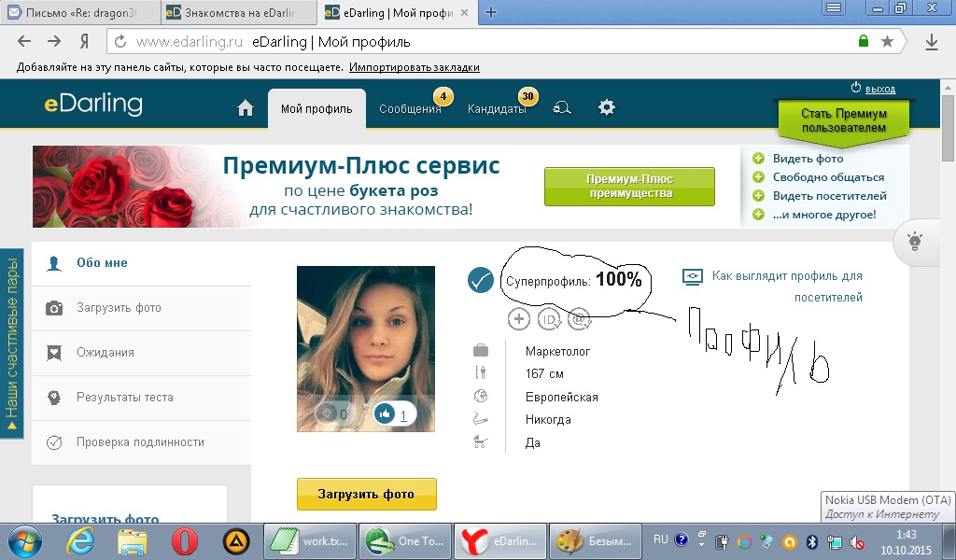The width and height of the screenshot is (956, 560).
Task: Click Свободно общаться premium feature
Action: pyautogui.click(x=828, y=177)
